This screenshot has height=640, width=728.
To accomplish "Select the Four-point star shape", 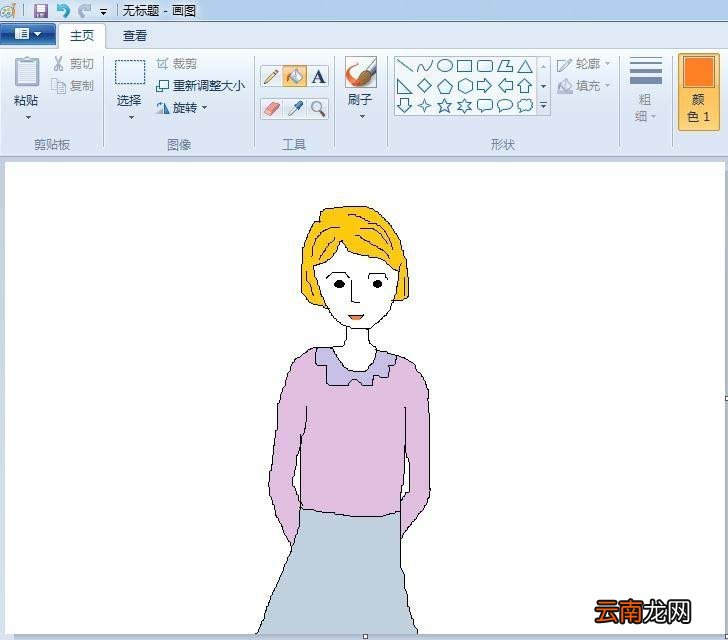I will click(425, 106).
